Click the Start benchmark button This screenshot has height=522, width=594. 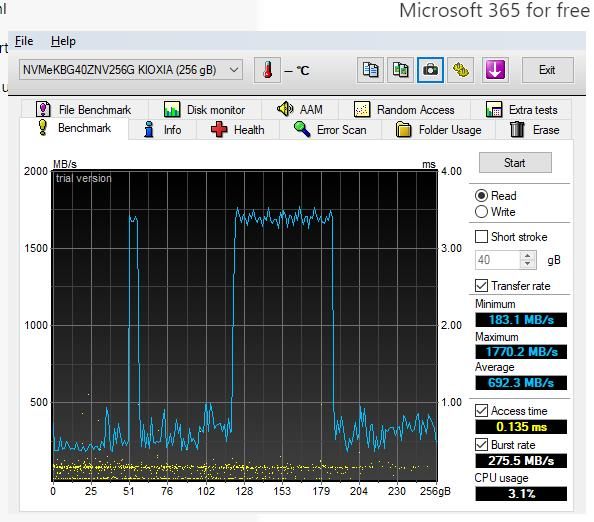515,163
